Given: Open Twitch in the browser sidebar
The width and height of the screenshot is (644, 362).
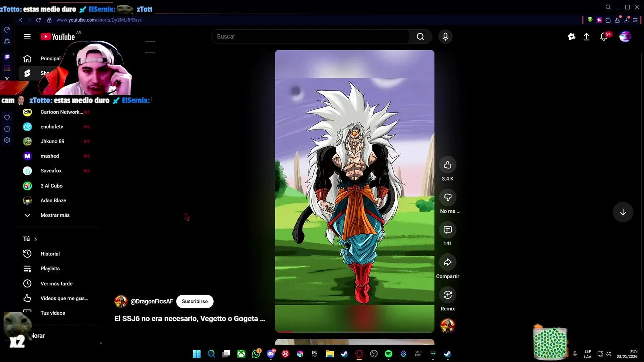Looking at the screenshot, I should [7, 57].
